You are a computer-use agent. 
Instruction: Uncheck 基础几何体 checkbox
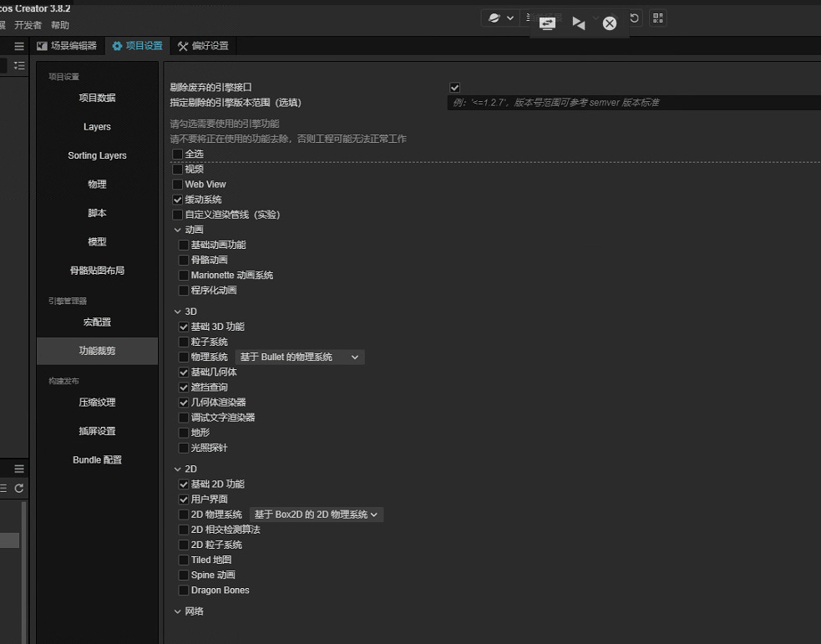point(183,373)
